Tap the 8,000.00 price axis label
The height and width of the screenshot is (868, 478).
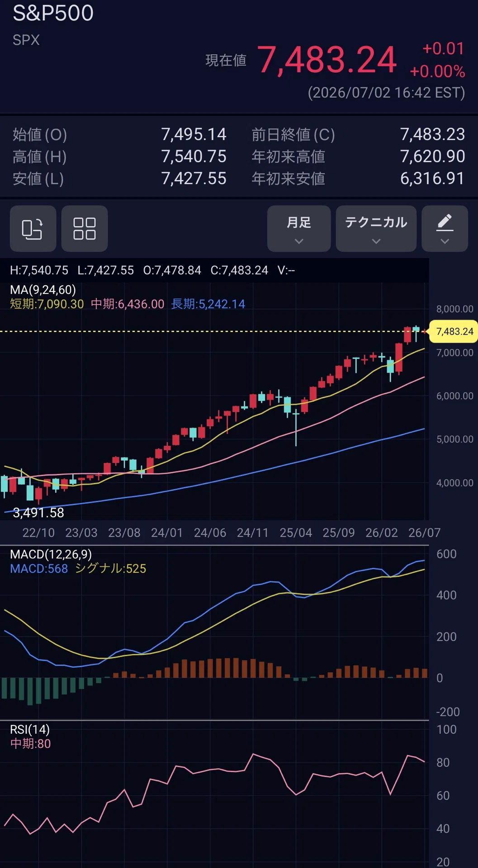pyautogui.click(x=454, y=309)
